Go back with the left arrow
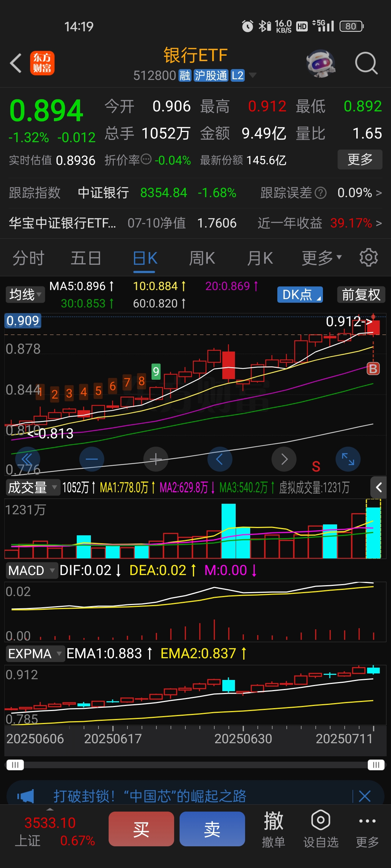This screenshot has width=391, height=868. 16,63
